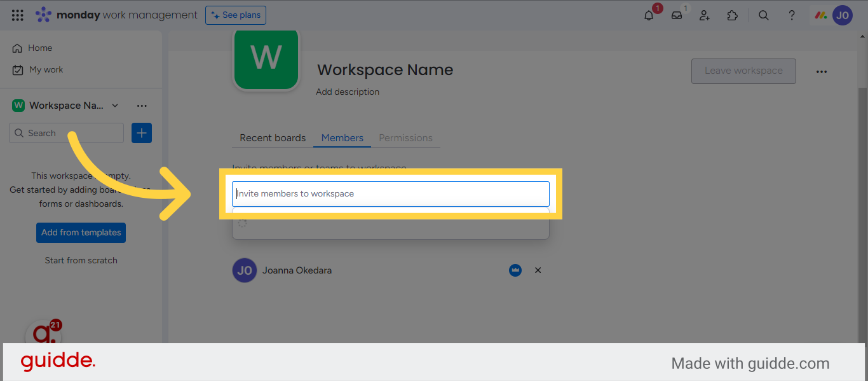Open the apps grid switcher icon

coord(18,15)
